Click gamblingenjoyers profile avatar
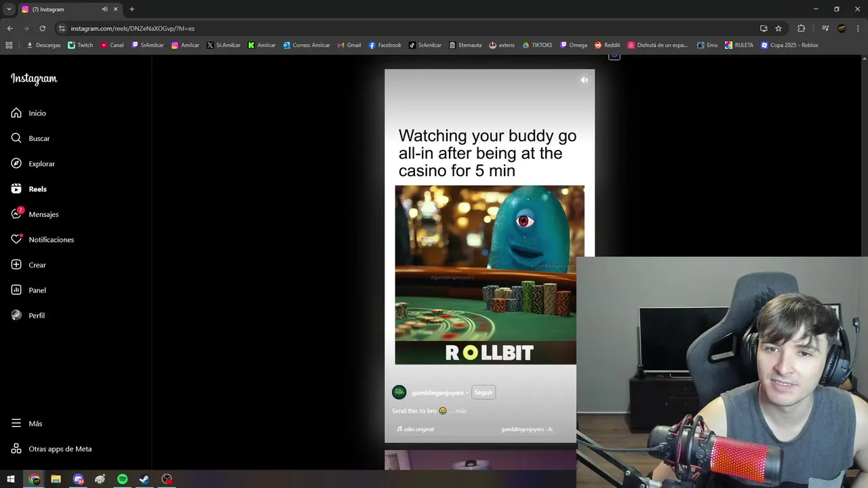Image resolution: width=868 pixels, height=488 pixels. coord(399,392)
